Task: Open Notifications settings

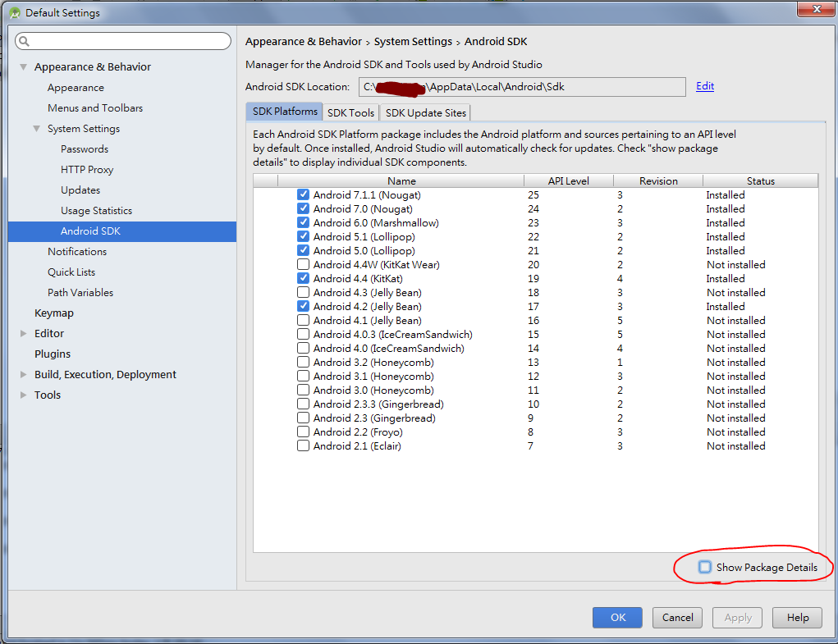Action: point(77,252)
